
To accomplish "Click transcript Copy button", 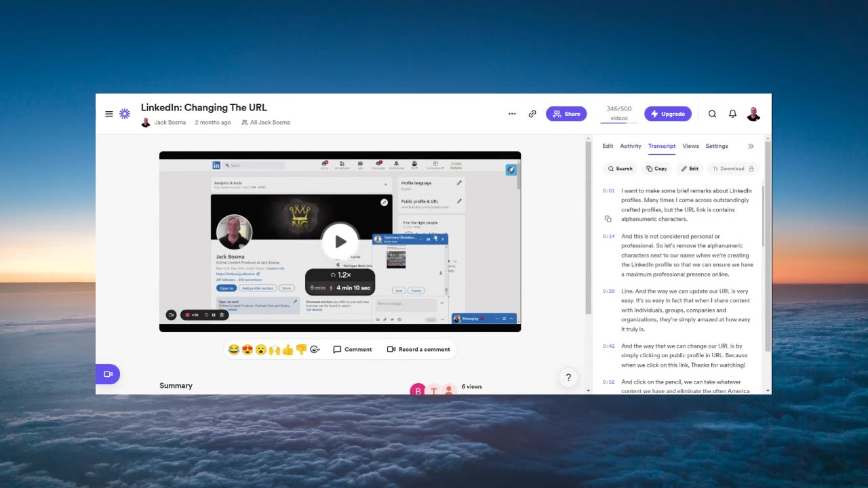I will coord(656,169).
